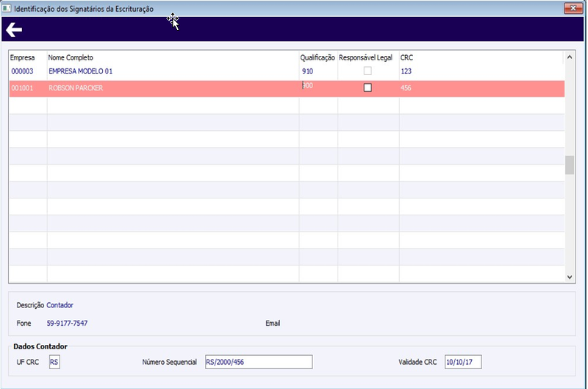Click the Descrição label

click(30, 305)
